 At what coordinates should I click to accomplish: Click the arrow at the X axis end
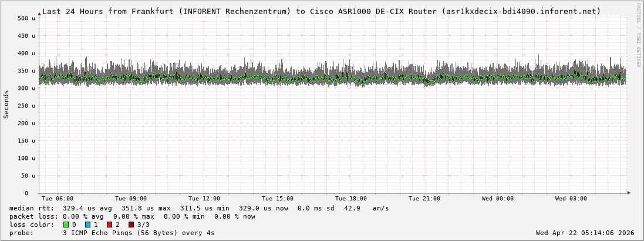(629, 193)
